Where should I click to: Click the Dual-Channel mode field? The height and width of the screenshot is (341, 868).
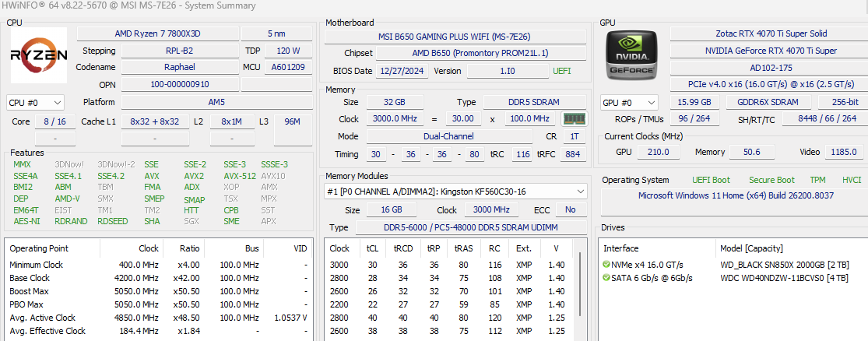click(x=448, y=136)
